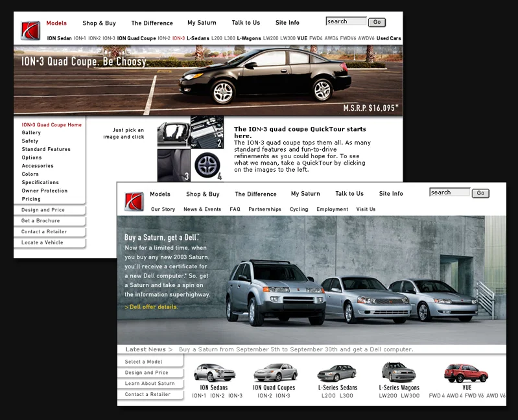Viewport: 518px width, 420px height.
Task: Click the Select a Model button
Action: tap(150, 362)
